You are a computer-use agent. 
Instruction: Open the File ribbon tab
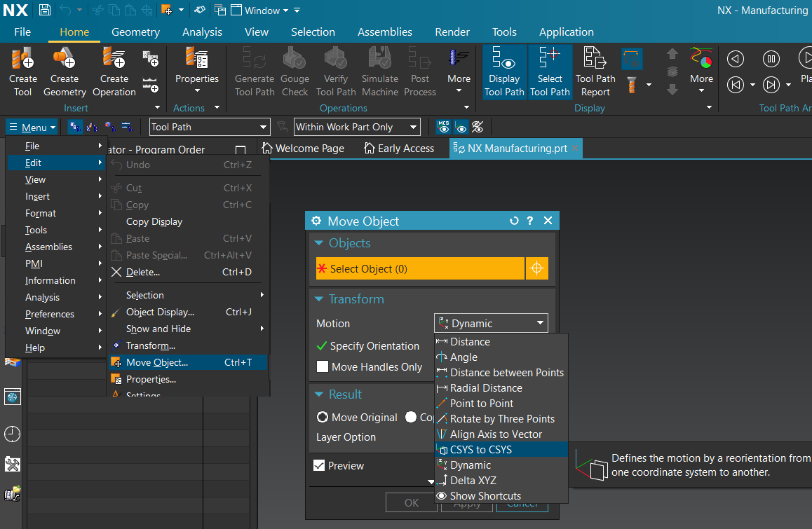(x=22, y=32)
